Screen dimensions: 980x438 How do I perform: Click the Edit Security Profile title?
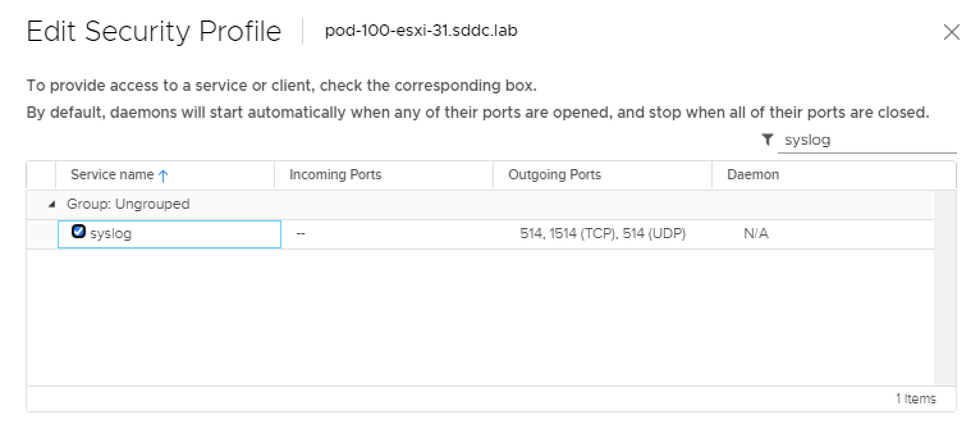154,32
